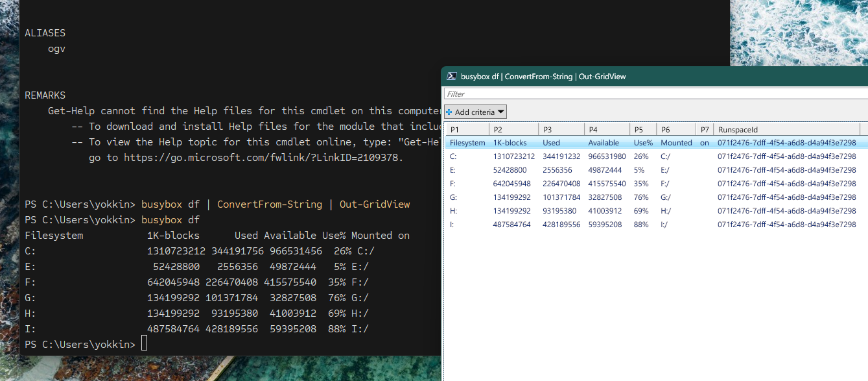Click the PowerShell icon in Out-GridView title bar

coord(452,77)
